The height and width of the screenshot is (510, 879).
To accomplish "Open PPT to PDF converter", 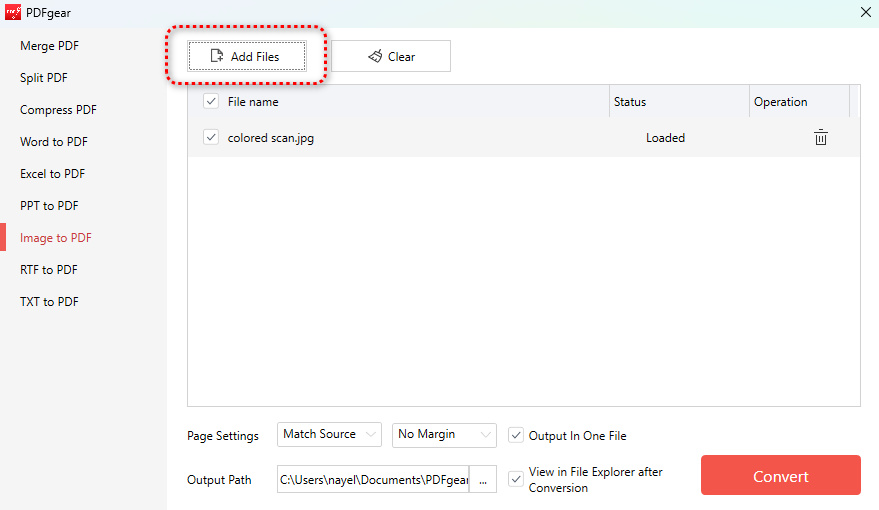I will (49, 206).
